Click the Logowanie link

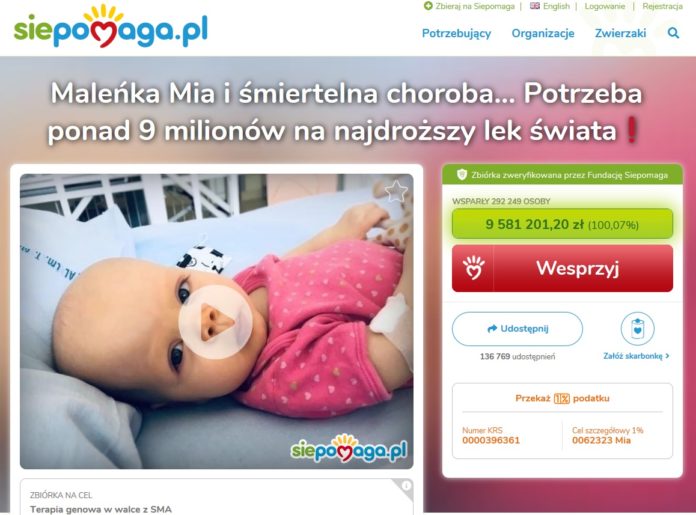click(x=605, y=6)
